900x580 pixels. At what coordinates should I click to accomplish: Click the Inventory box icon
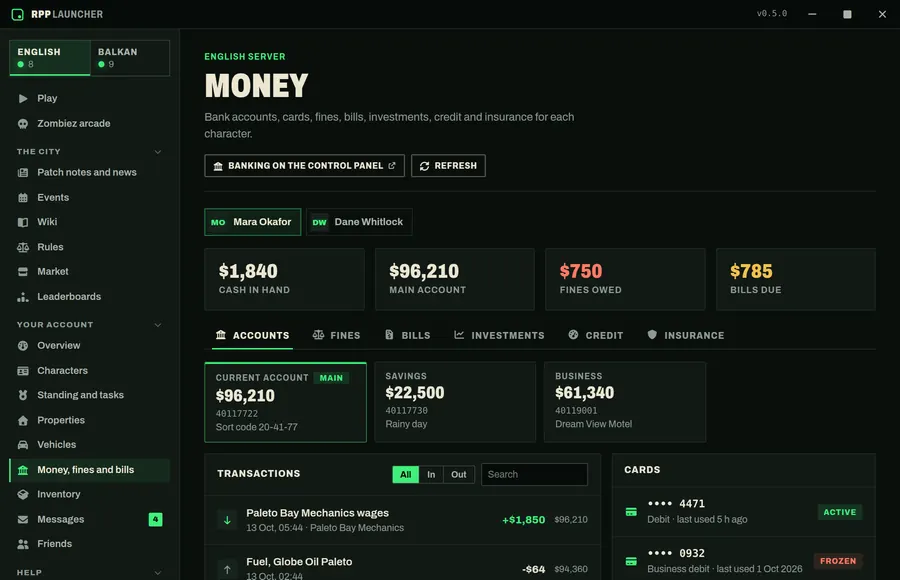point(23,494)
